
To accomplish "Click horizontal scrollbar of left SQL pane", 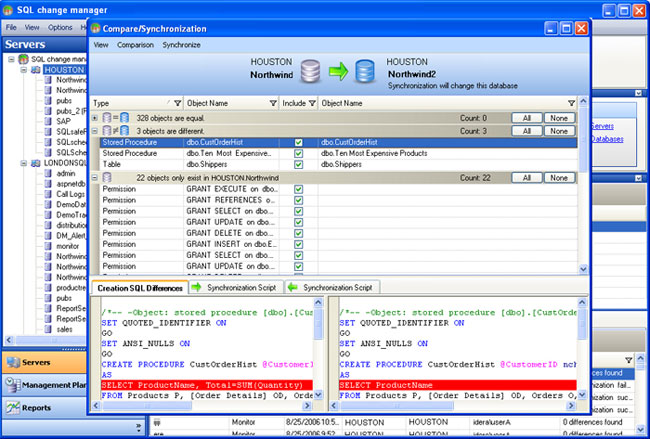I will (201, 406).
